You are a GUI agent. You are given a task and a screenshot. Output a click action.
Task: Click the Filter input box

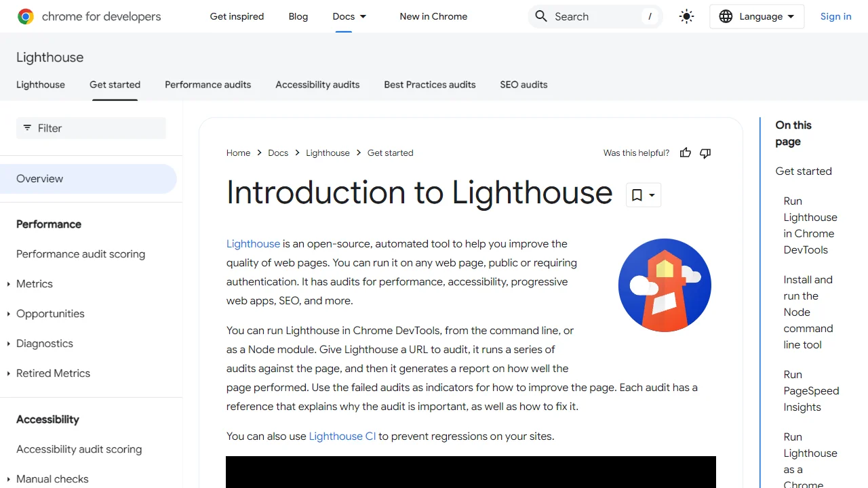(91, 128)
